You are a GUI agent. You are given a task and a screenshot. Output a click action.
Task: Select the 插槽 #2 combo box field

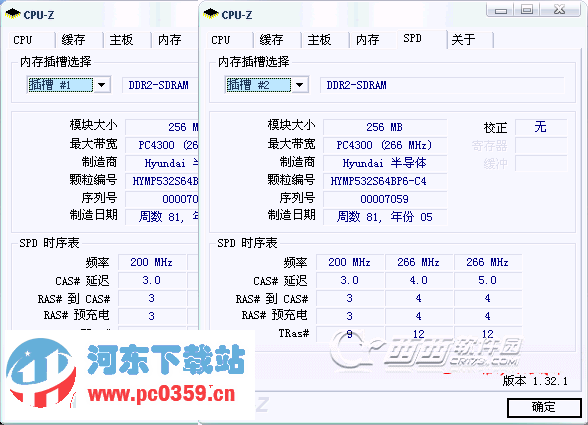pos(266,85)
